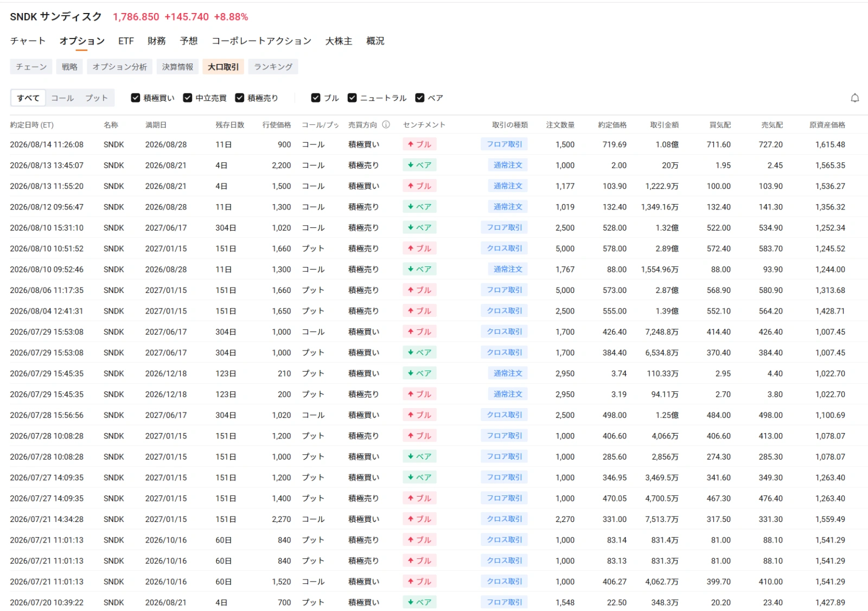
Task: Click the ベア tag in 2026/08/13 13:45:07 row
Action: [419, 165]
